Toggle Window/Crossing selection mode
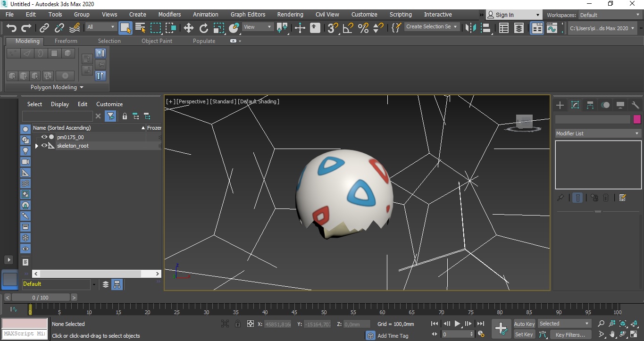The image size is (644, 341). click(x=171, y=28)
